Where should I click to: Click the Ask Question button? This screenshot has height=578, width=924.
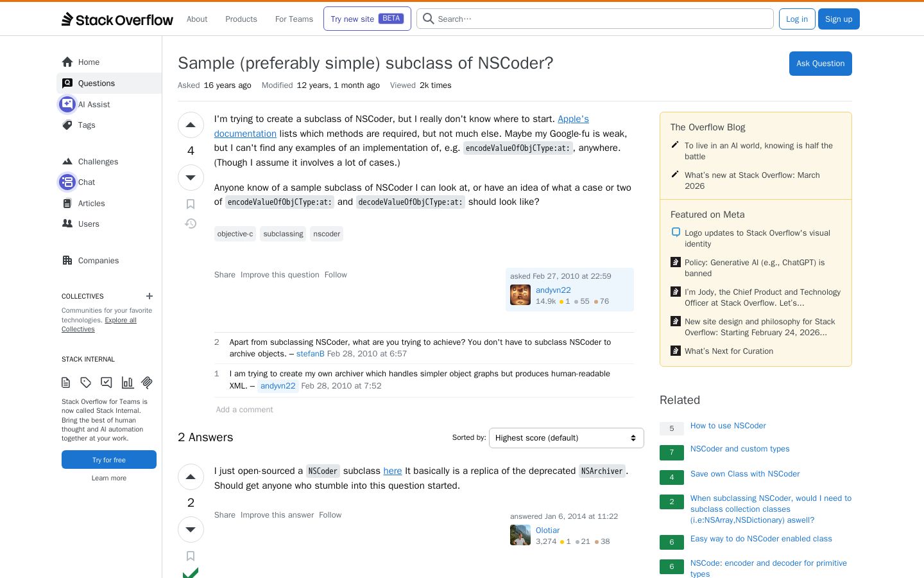[x=821, y=64]
